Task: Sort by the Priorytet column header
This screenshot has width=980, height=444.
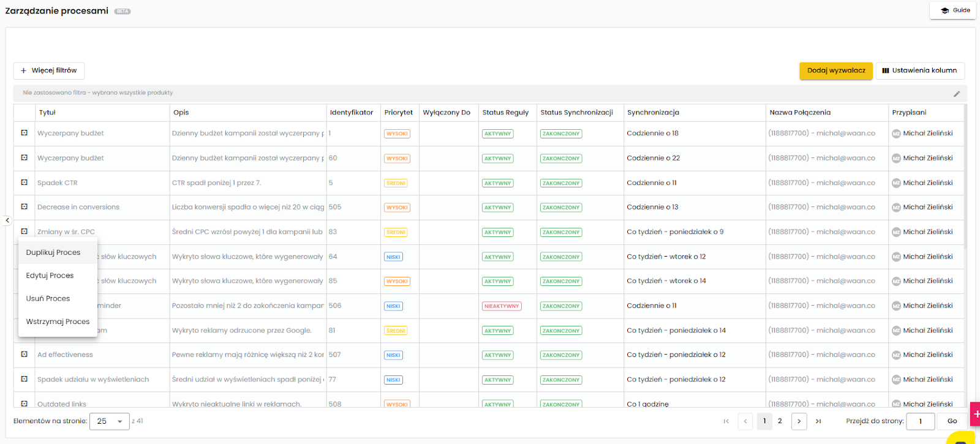Action: pos(399,113)
